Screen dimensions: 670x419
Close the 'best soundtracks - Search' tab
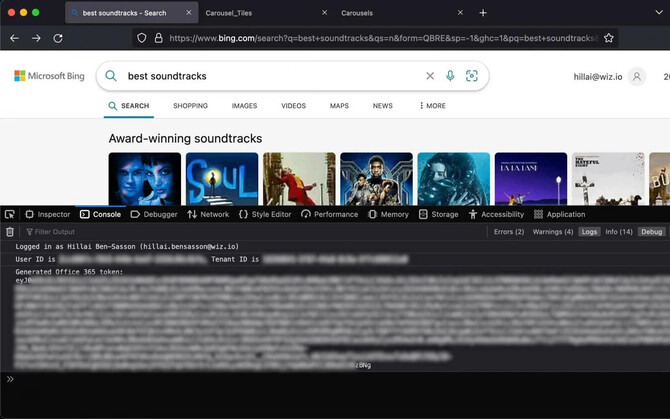pos(188,13)
